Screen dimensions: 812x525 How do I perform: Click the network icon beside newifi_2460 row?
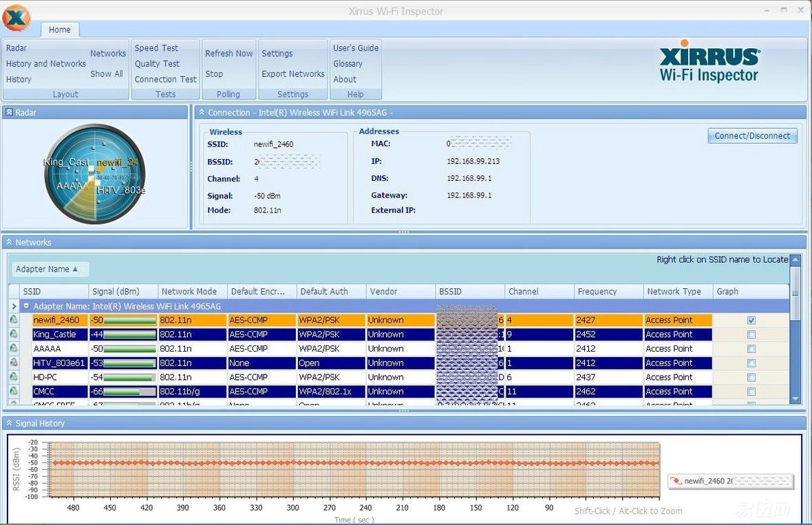pos(14,320)
